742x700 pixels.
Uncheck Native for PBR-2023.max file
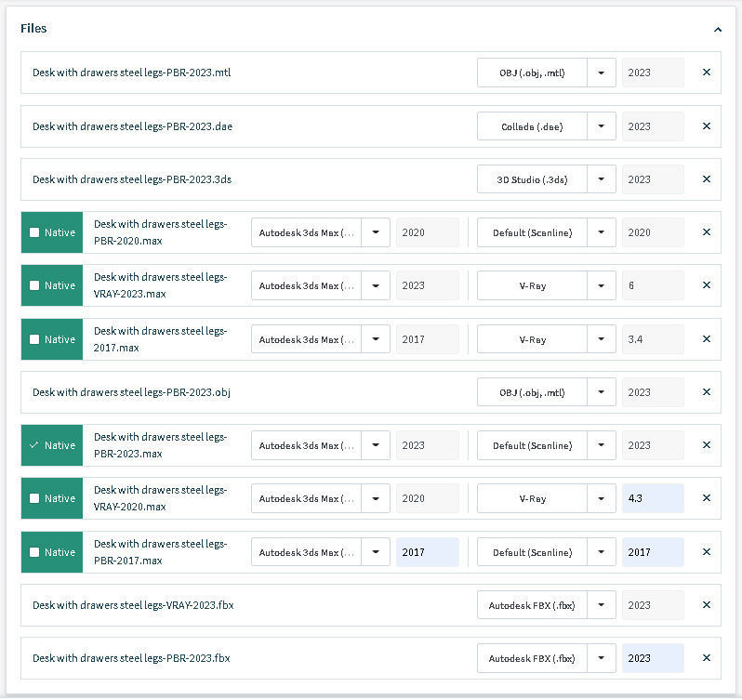point(34,445)
